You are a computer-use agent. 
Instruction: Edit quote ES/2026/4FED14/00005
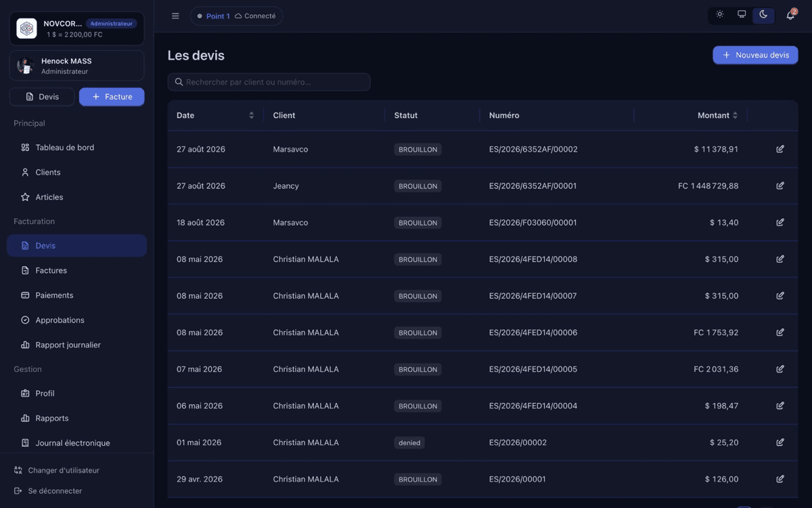[780, 369]
